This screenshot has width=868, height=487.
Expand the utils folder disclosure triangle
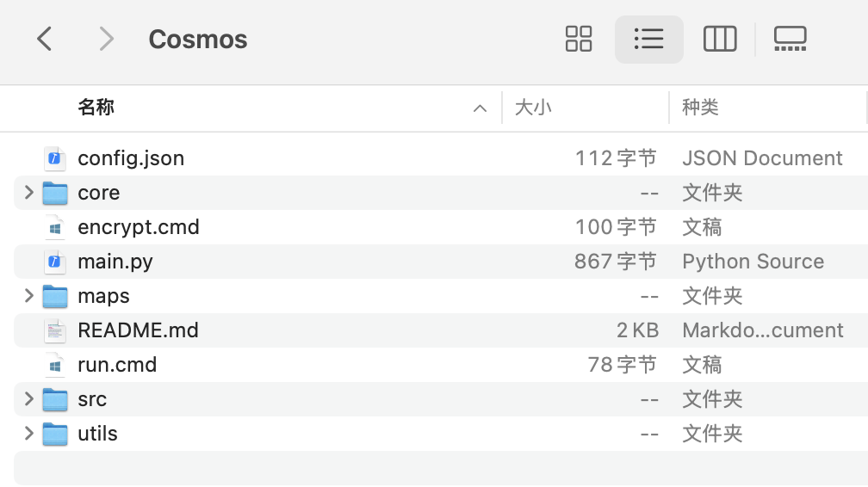[x=29, y=434]
